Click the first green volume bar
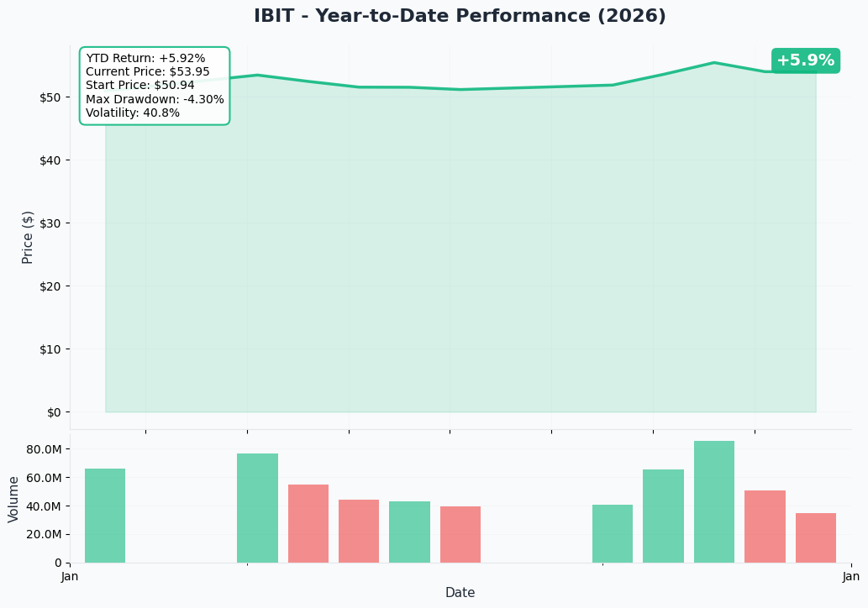This screenshot has height=608, width=868. click(105, 516)
